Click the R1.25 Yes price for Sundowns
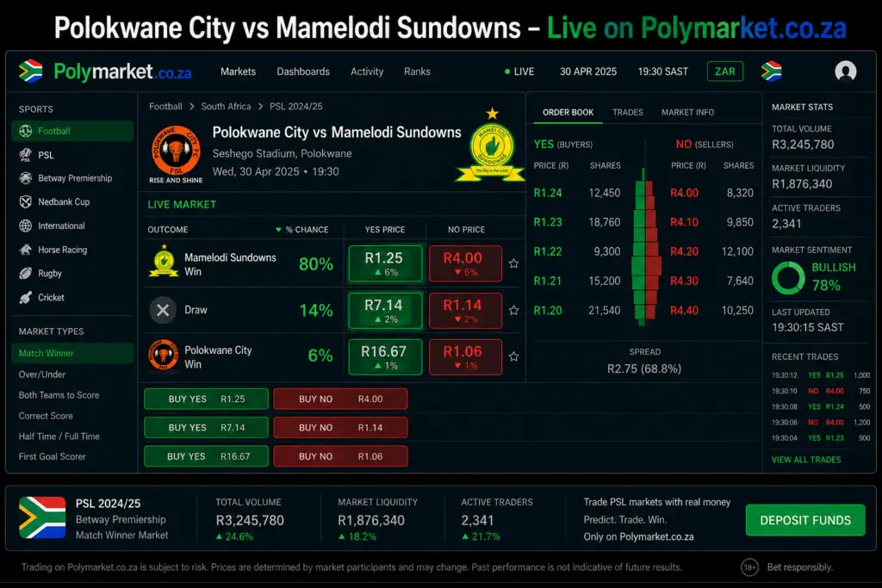The image size is (882, 588). [x=385, y=263]
